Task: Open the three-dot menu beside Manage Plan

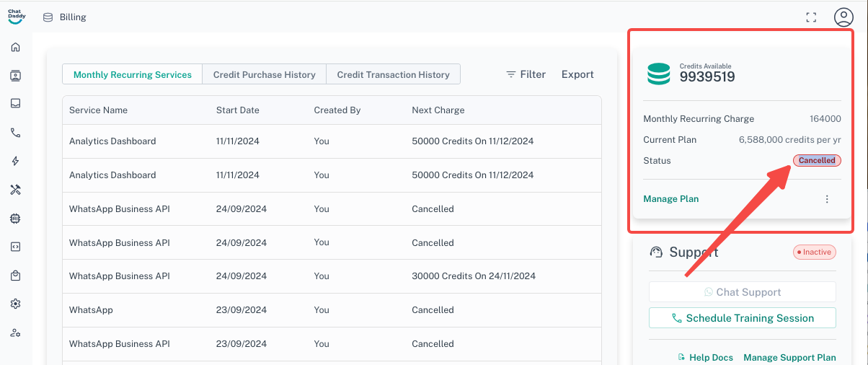Action: click(x=827, y=199)
